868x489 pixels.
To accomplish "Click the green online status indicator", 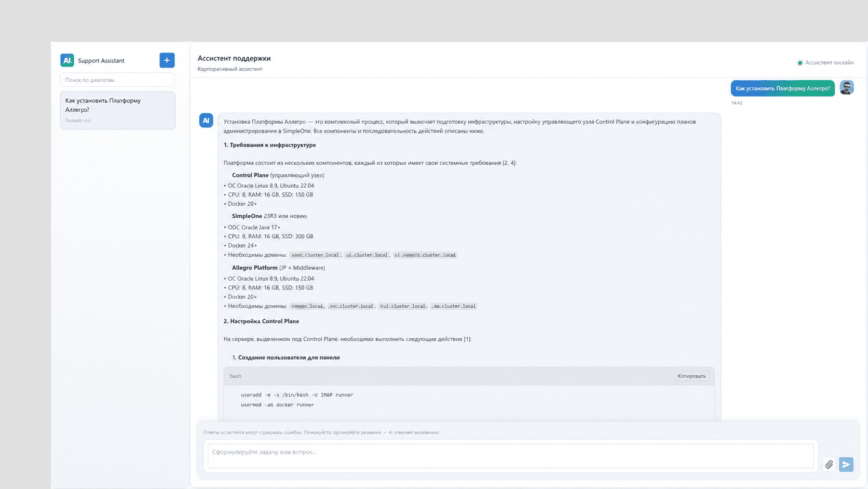I will pyautogui.click(x=800, y=63).
